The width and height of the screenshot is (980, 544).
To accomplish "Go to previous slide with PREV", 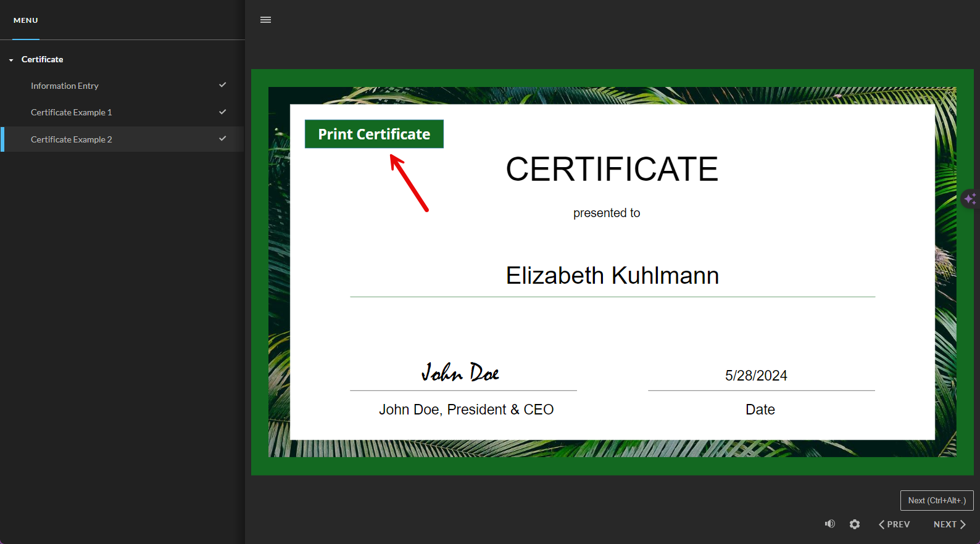I will point(894,524).
